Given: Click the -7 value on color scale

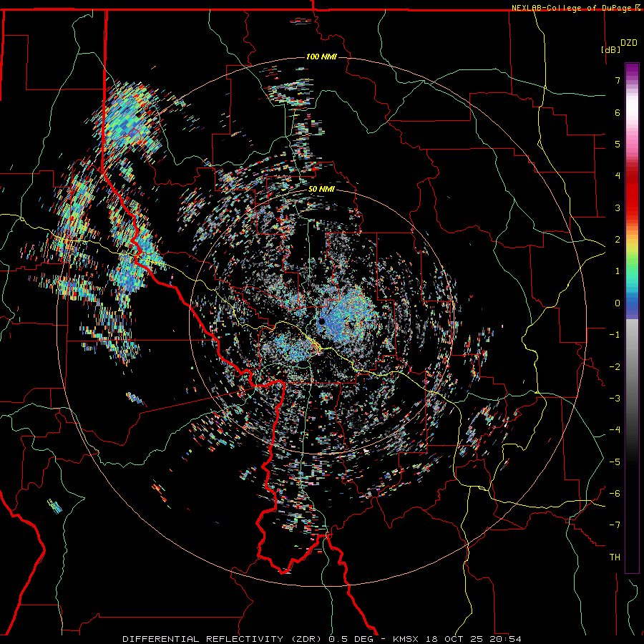Looking at the screenshot, I should click(x=615, y=525).
